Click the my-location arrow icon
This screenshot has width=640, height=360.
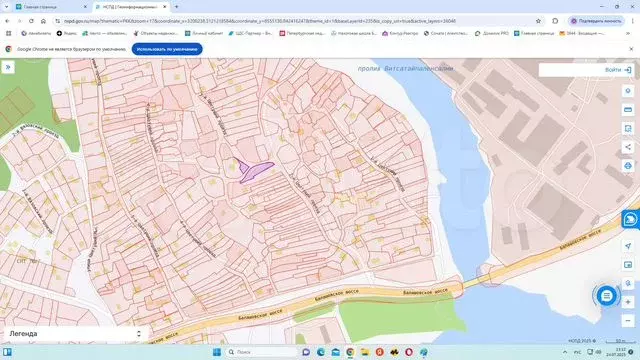[x=628, y=246]
